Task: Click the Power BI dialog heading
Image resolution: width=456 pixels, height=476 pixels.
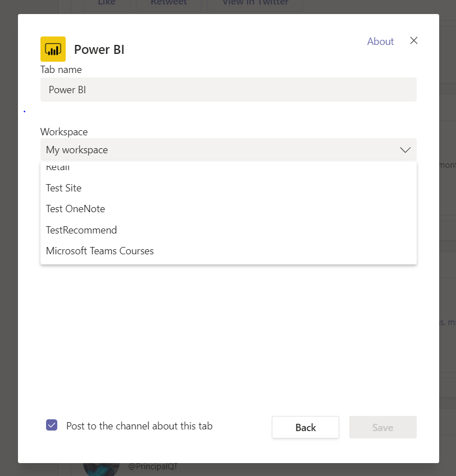Action: pyautogui.click(x=99, y=49)
